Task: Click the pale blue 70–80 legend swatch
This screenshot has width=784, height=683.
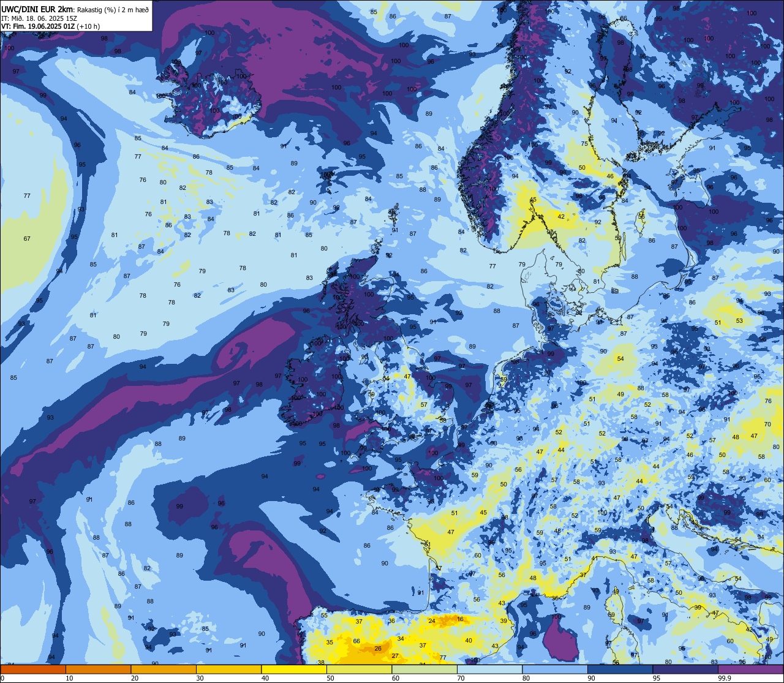Action: pos(490,669)
